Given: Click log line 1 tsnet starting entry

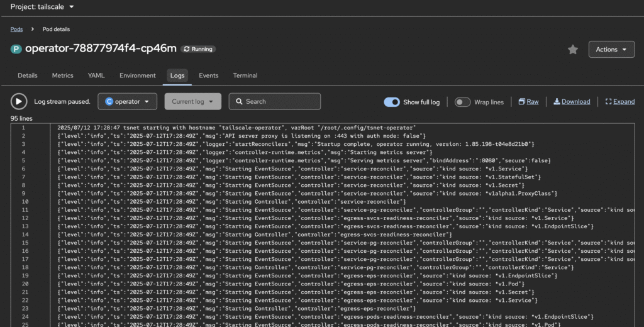Looking at the screenshot, I should (236, 128).
